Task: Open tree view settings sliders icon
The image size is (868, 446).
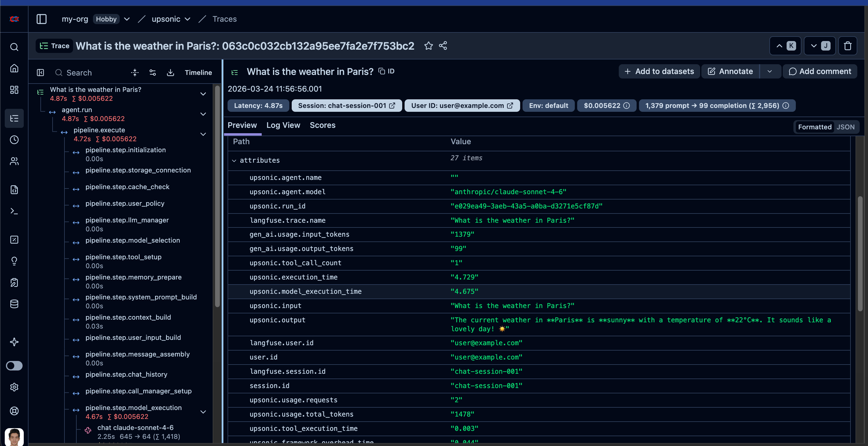Action: (153, 73)
